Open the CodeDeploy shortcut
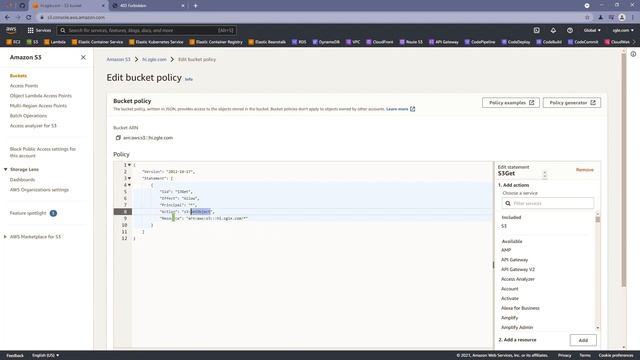Screen dimensions: 640x360 pos(516,42)
